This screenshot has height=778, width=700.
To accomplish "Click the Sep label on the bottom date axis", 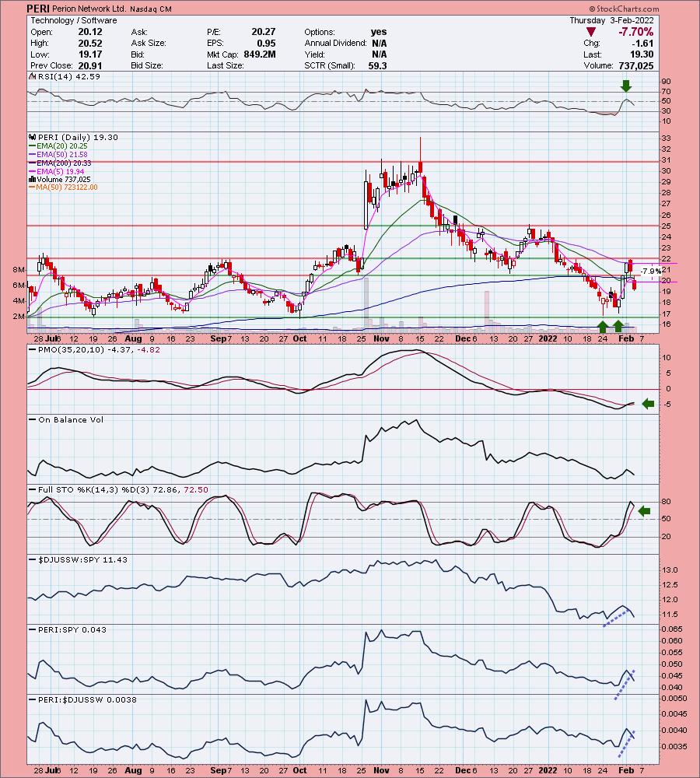I will [219, 770].
